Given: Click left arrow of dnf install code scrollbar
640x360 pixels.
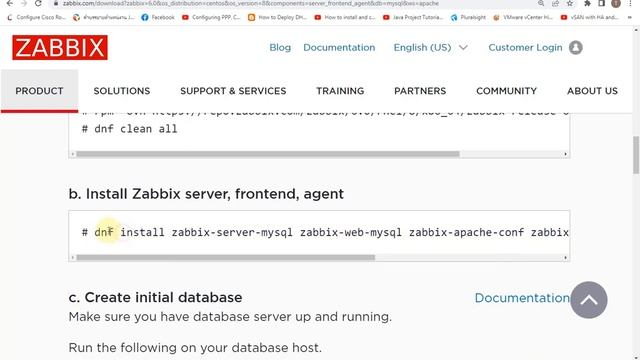Looking at the screenshot, I should click(x=73, y=258).
